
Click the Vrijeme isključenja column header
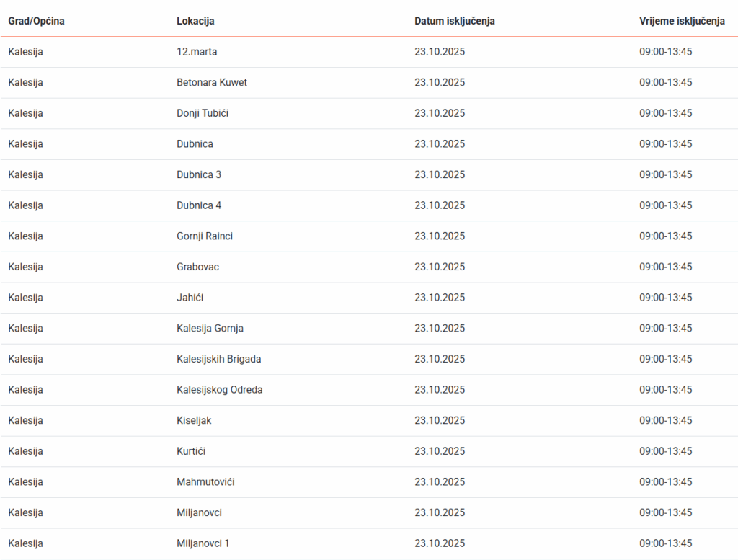[681, 21]
